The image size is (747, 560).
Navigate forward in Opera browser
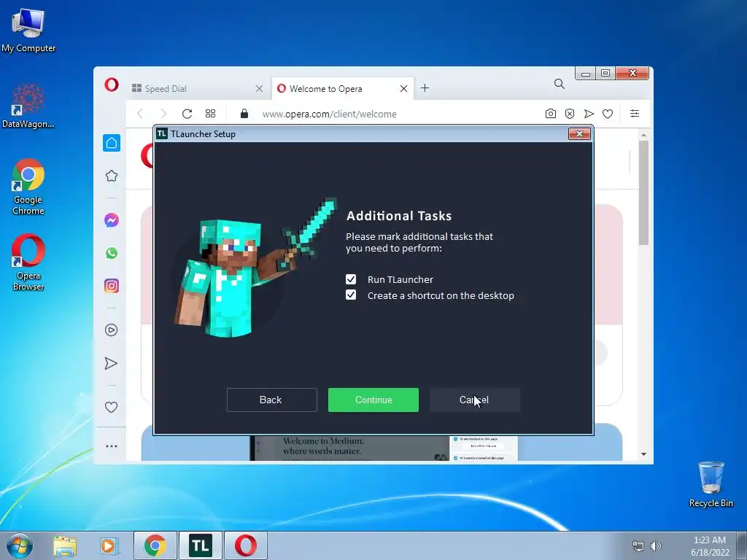coord(163,113)
